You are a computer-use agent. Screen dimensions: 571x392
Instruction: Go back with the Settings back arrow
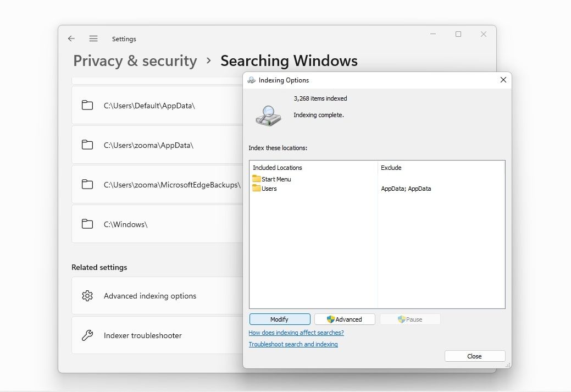(71, 38)
